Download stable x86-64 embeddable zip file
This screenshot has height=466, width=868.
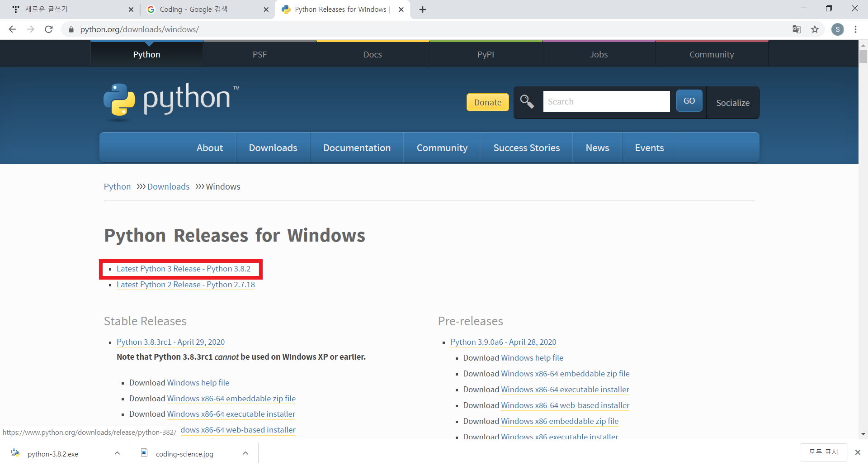(231, 399)
